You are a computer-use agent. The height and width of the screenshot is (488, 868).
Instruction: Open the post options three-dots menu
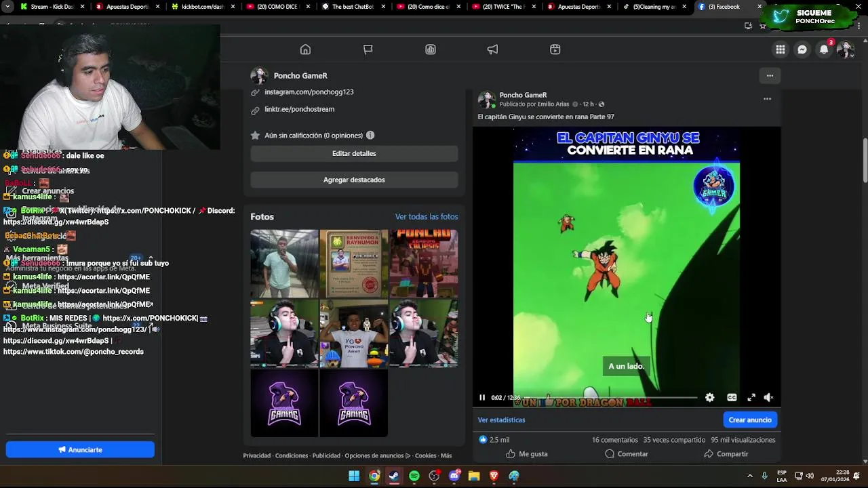click(767, 99)
